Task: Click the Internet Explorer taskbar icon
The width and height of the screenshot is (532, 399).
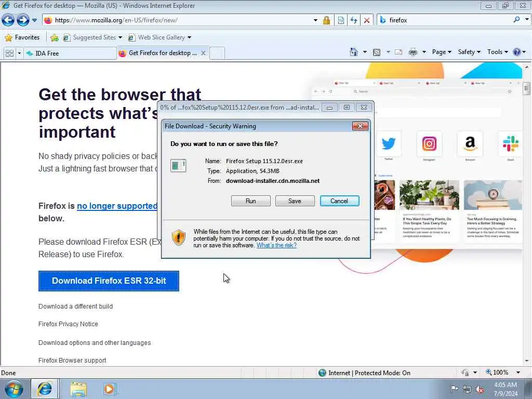Action: click(45, 389)
